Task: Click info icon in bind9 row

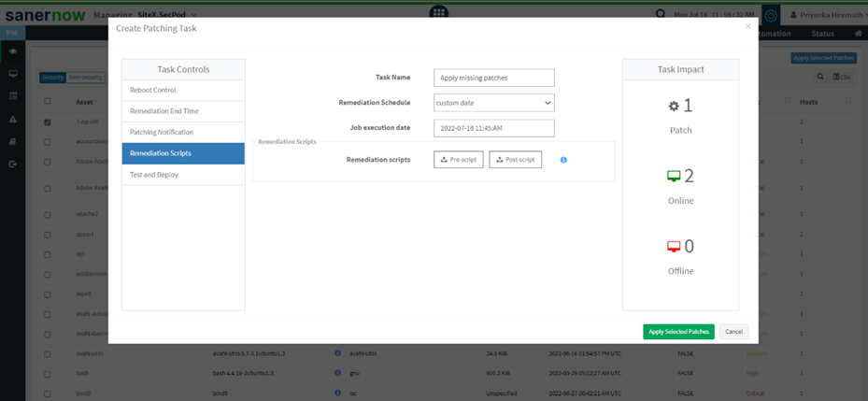Action: [337, 394]
